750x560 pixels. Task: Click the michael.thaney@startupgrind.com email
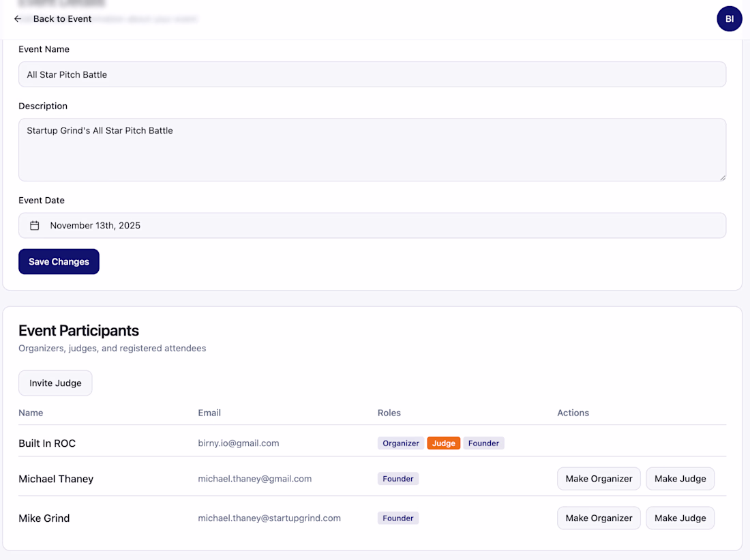tap(269, 518)
